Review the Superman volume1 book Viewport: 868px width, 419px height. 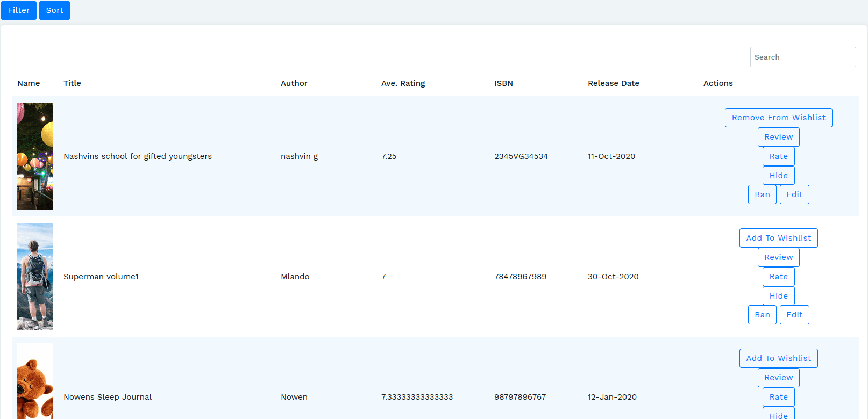pos(778,257)
